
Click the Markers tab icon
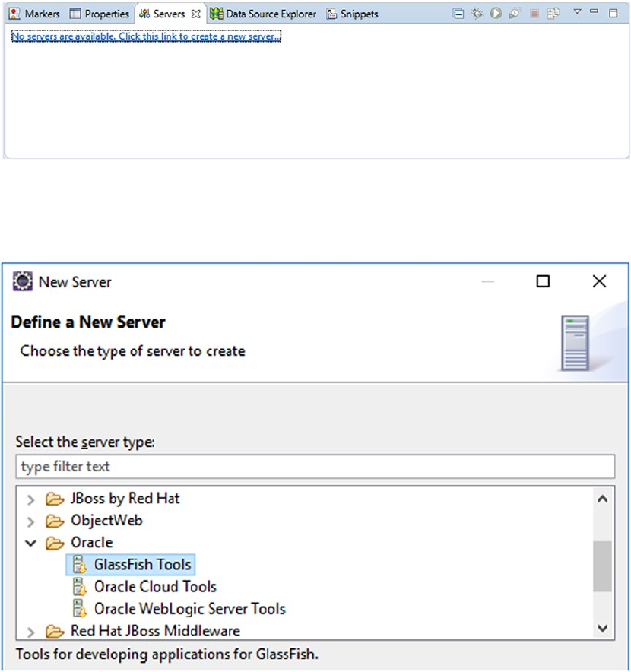click(14, 14)
